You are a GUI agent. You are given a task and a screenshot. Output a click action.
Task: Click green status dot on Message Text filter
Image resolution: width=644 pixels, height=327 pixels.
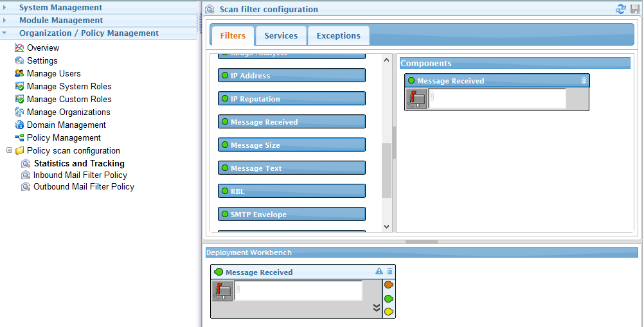tap(225, 168)
